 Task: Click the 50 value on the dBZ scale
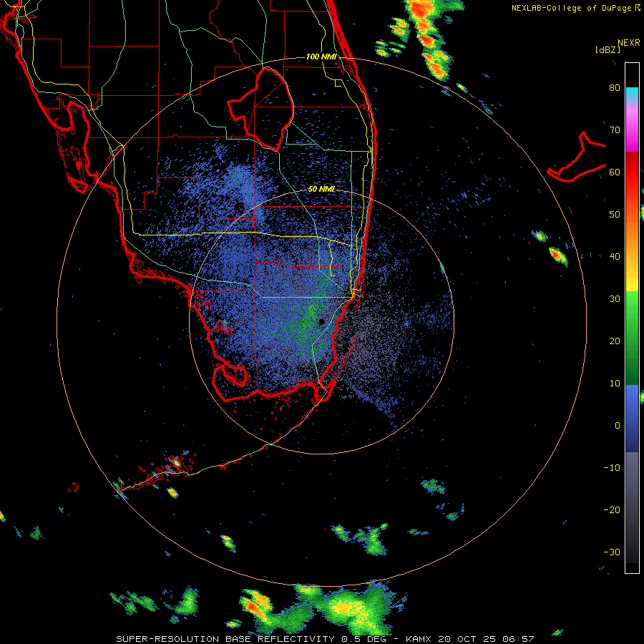615,215
